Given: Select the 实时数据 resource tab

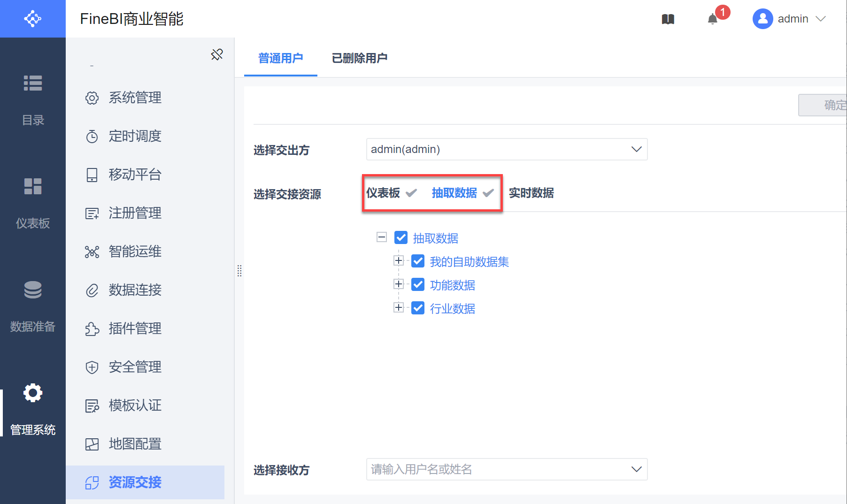Looking at the screenshot, I should tap(531, 193).
